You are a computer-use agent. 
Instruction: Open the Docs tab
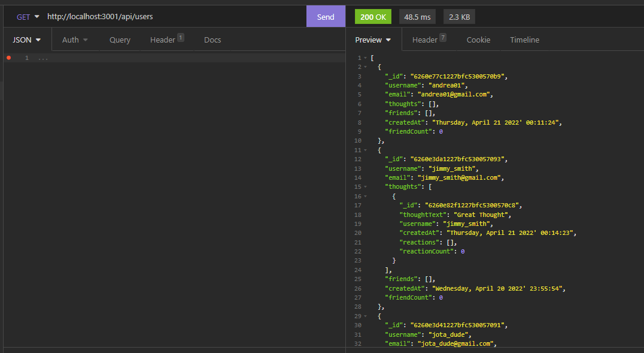[x=212, y=40]
